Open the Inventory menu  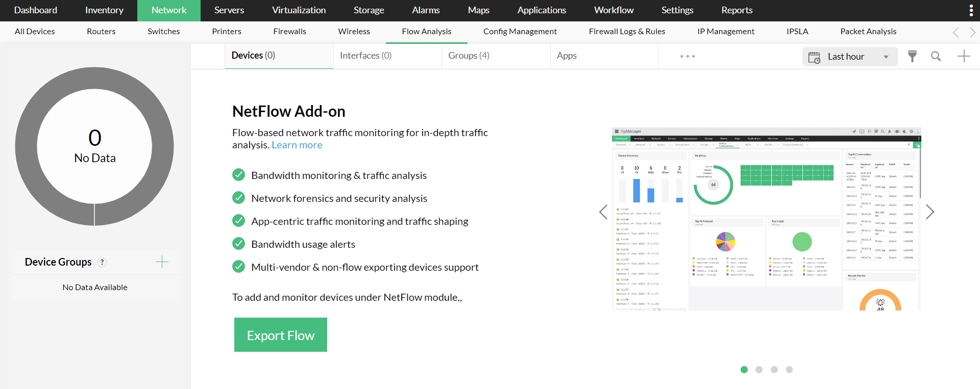click(x=104, y=10)
